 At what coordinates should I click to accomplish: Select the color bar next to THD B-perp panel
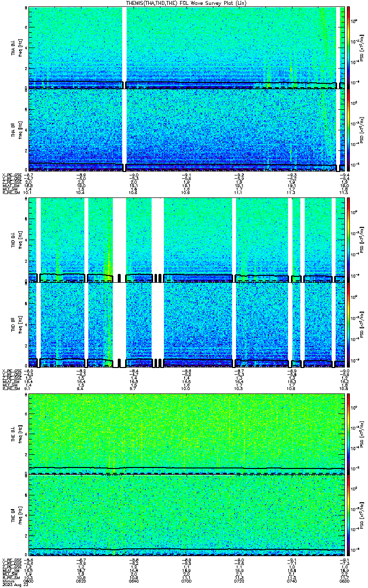click(349, 240)
